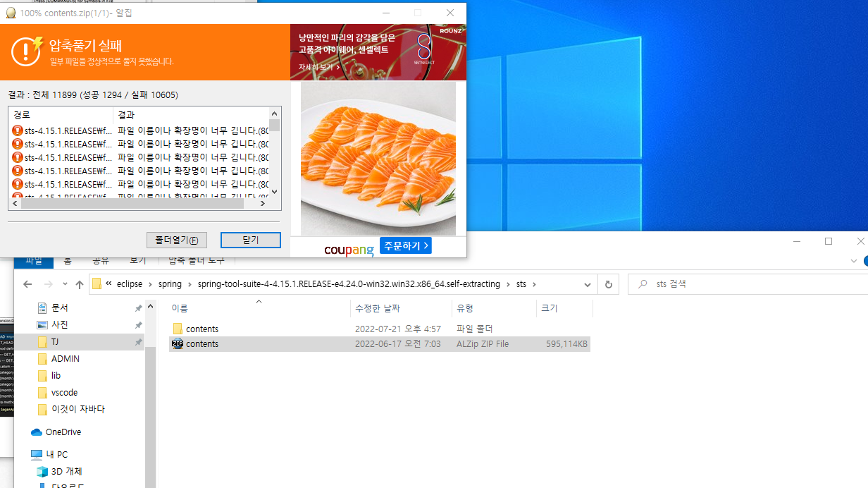The height and width of the screenshot is (488, 868).
Task: Open recent locations dropdown arrow in Explorer
Action: point(64,285)
